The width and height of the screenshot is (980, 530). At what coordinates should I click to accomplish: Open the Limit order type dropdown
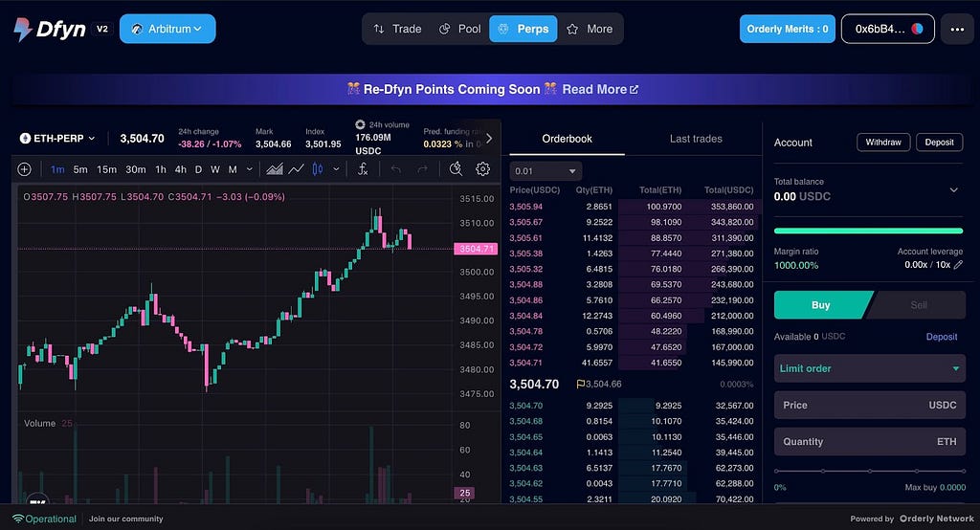869,368
